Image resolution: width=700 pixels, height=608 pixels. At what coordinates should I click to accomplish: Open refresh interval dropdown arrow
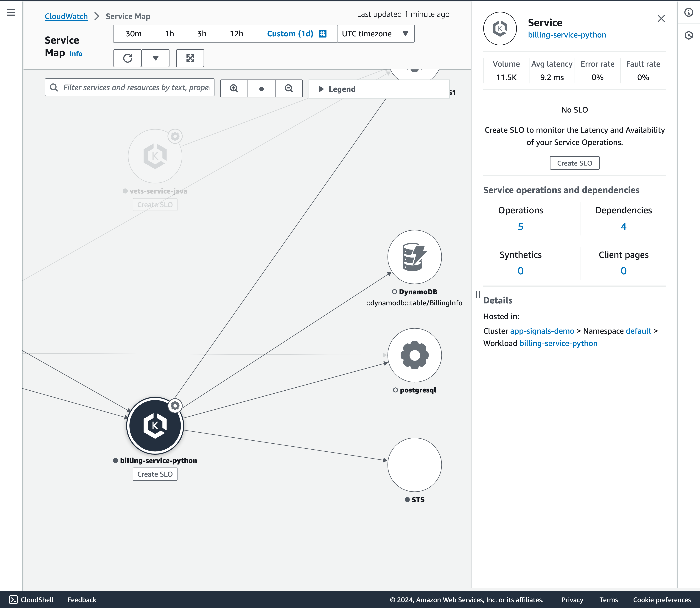point(155,58)
